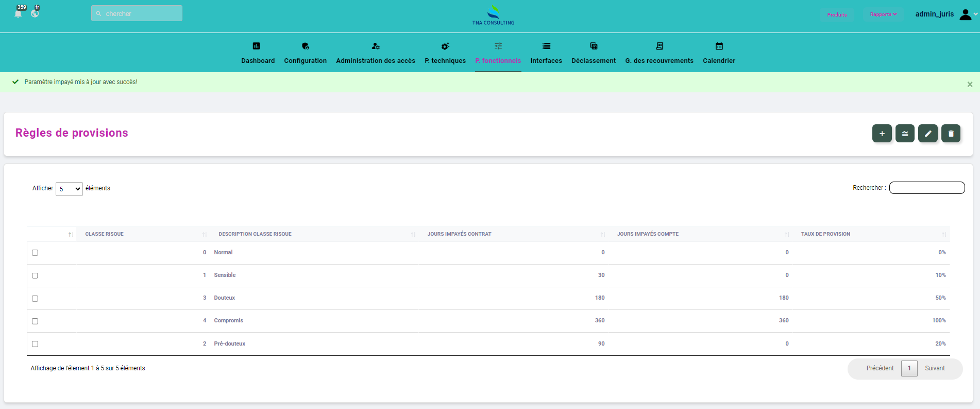Check the Normal risk class row checkbox

point(35,253)
